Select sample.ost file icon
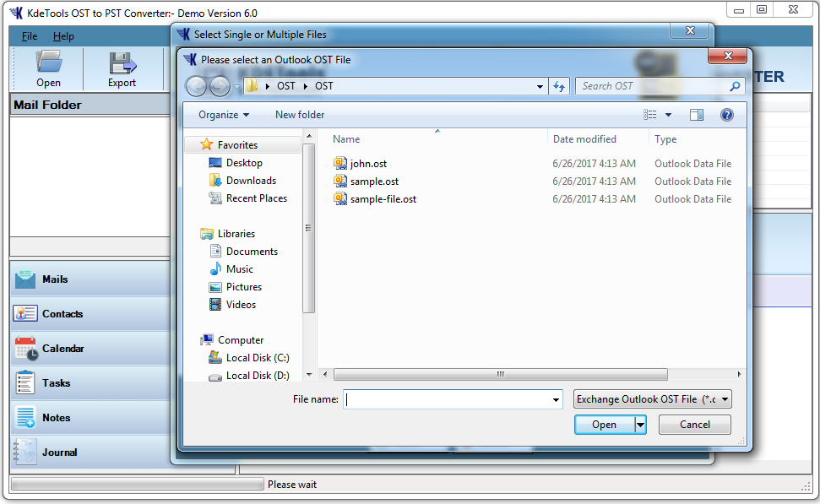Viewport: 820px width, 504px height. pos(340,181)
